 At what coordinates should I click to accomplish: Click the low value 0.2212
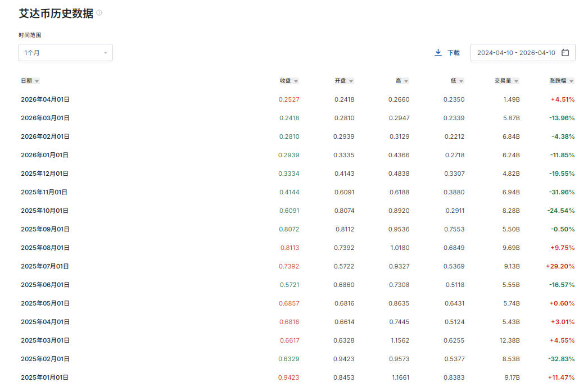pos(455,136)
